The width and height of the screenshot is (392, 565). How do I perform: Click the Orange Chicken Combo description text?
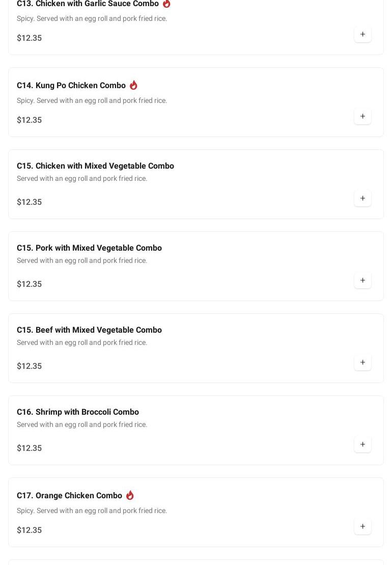92,511
